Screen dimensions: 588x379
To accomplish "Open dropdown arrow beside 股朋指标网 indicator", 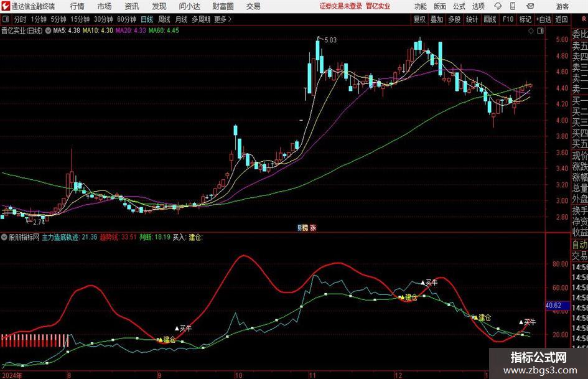I will click(x=4, y=237).
